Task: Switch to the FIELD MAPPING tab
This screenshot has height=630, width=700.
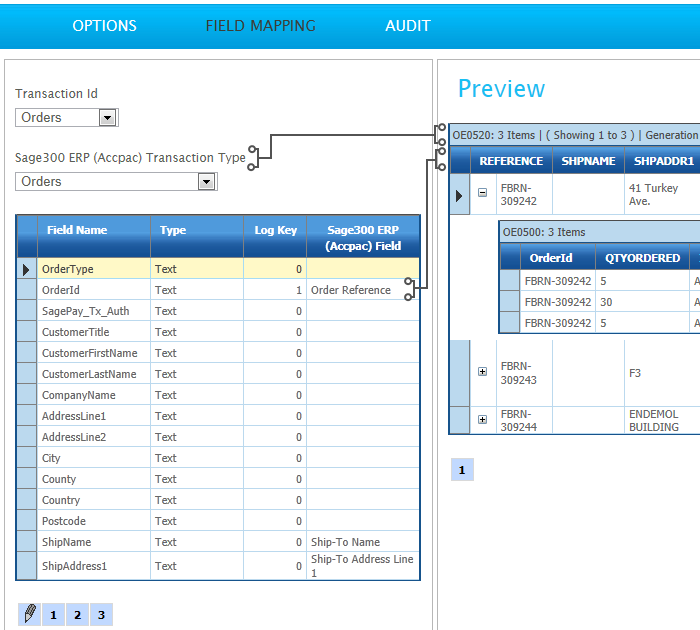Action: 260,26
